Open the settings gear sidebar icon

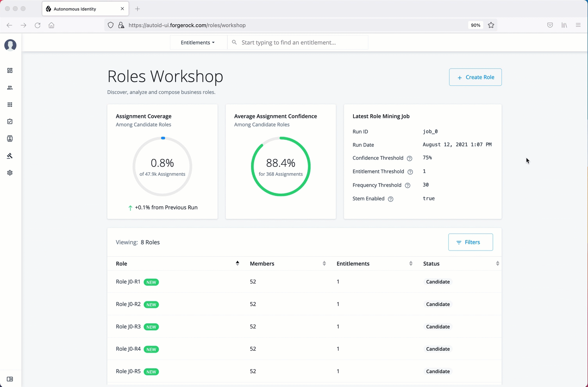10,173
